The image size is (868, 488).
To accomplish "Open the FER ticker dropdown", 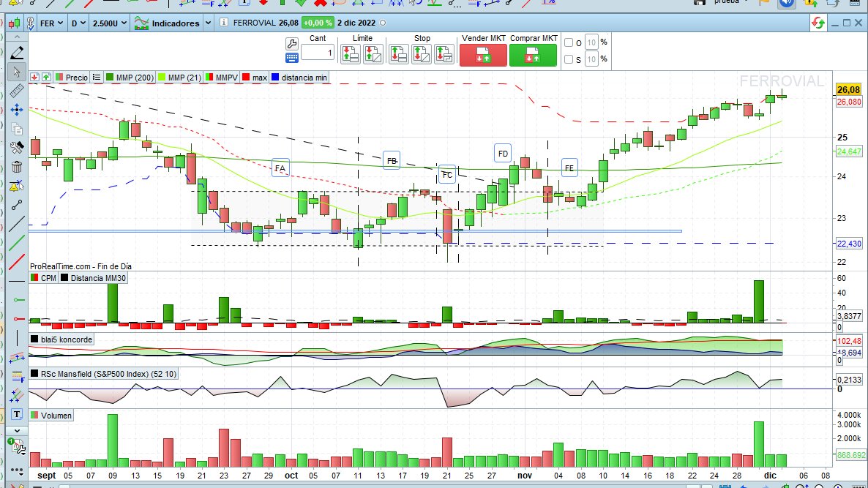I will click(x=52, y=23).
